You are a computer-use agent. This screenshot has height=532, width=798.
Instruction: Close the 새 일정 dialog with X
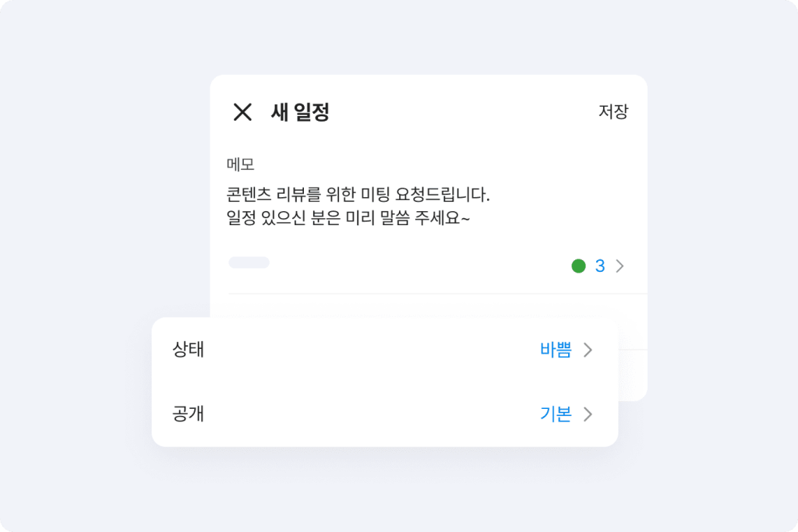click(x=242, y=112)
